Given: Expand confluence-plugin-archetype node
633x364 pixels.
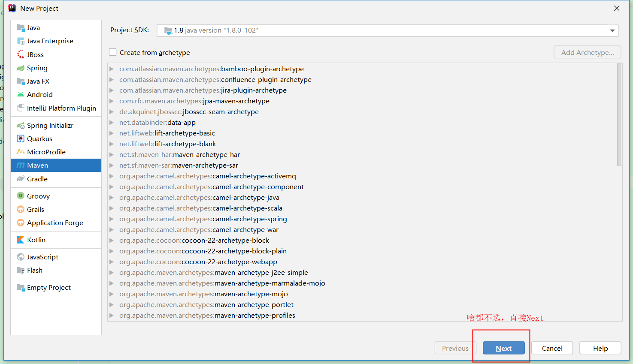Looking at the screenshot, I should 112,79.
